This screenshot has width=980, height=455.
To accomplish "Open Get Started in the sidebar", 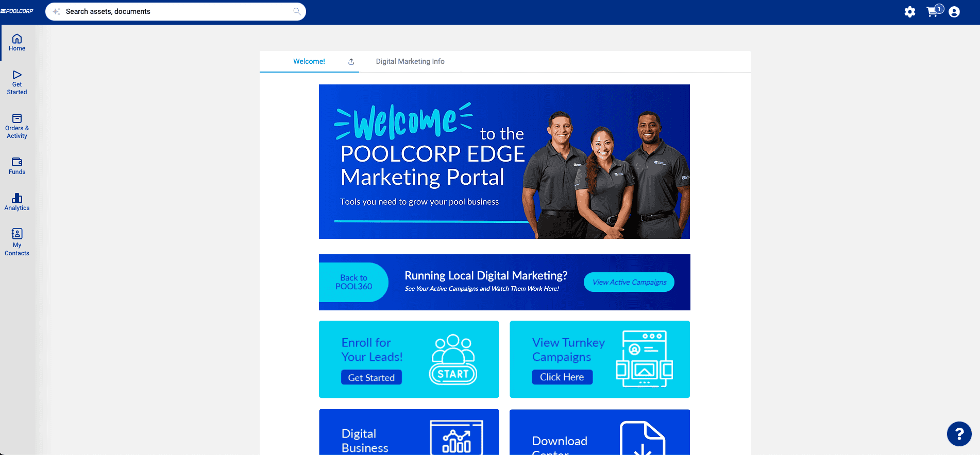I will click(17, 83).
